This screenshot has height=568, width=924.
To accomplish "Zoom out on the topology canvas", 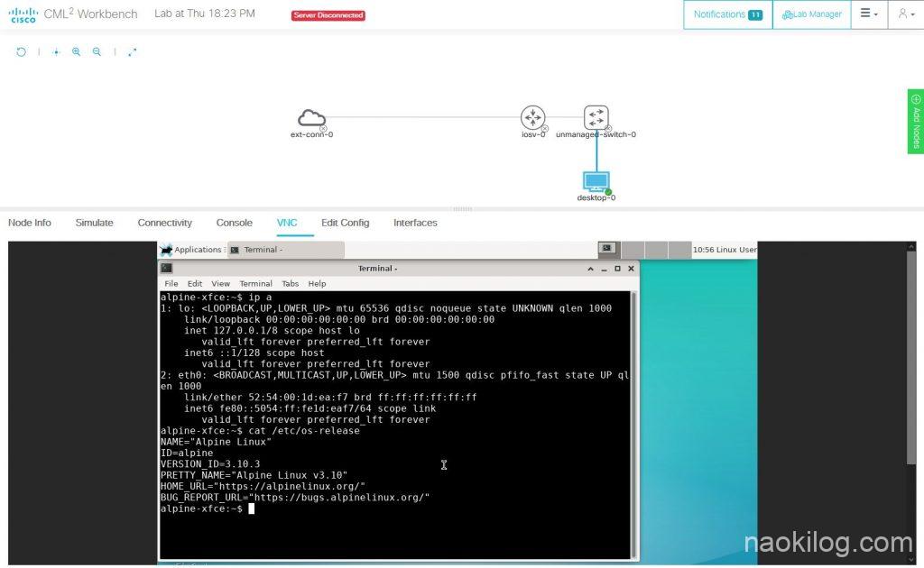I will 97,51.
